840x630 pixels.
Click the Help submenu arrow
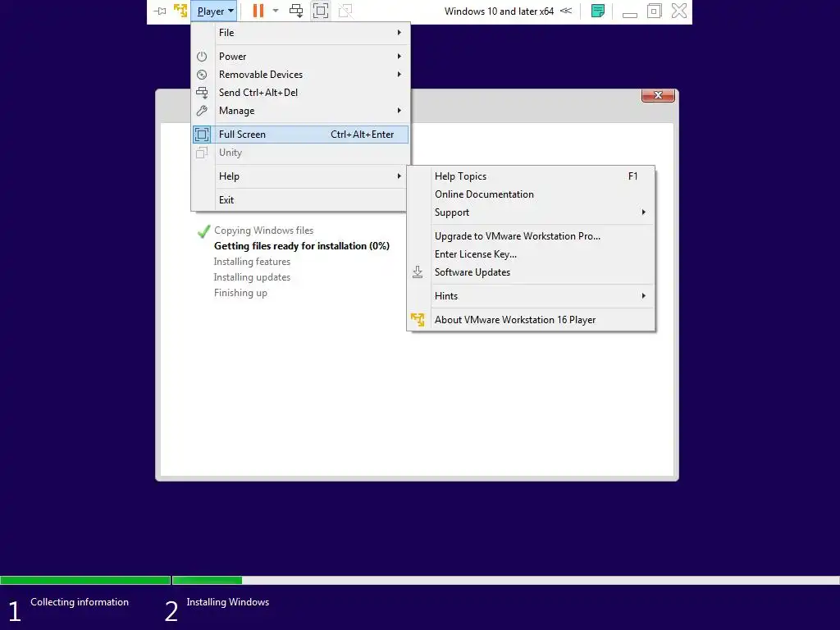(399, 176)
